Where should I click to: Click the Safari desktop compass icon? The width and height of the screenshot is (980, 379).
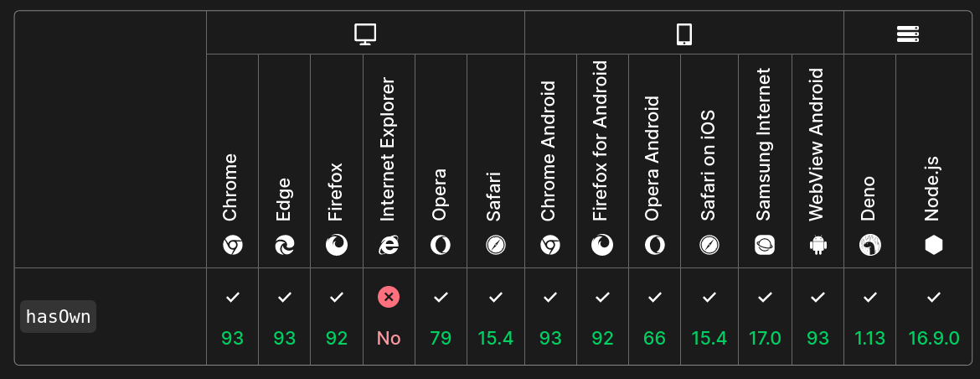coord(495,245)
